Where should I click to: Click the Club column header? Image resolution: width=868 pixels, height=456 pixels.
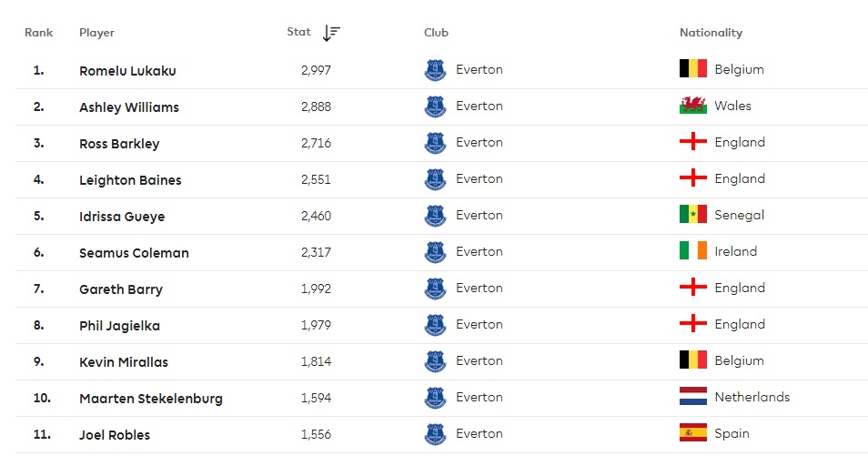point(436,33)
